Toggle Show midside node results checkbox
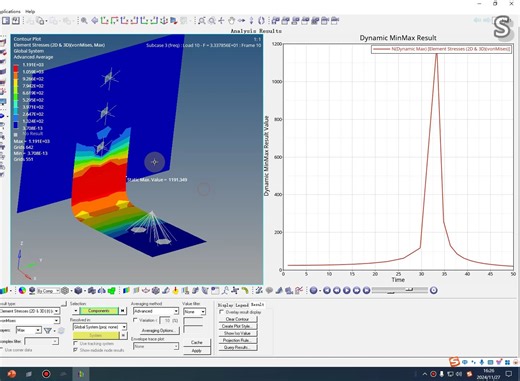Screen dimensions: 520x381 pyautogui.click(x=75, y=350)
